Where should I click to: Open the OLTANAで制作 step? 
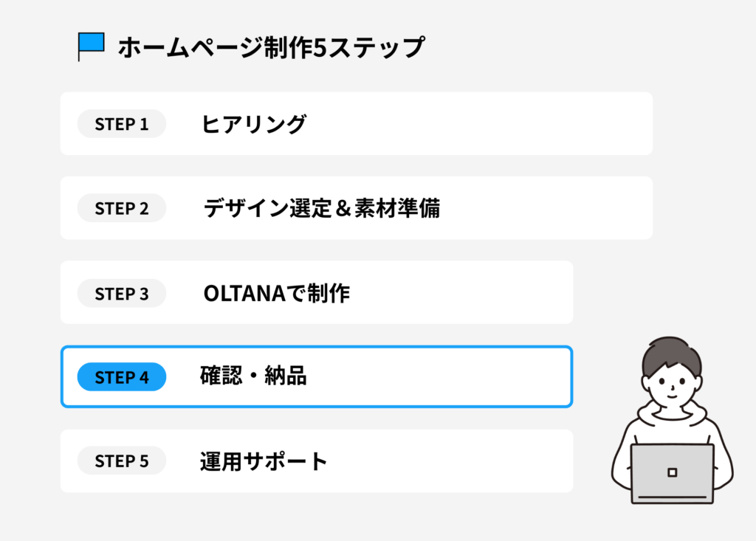pos(276,294)
